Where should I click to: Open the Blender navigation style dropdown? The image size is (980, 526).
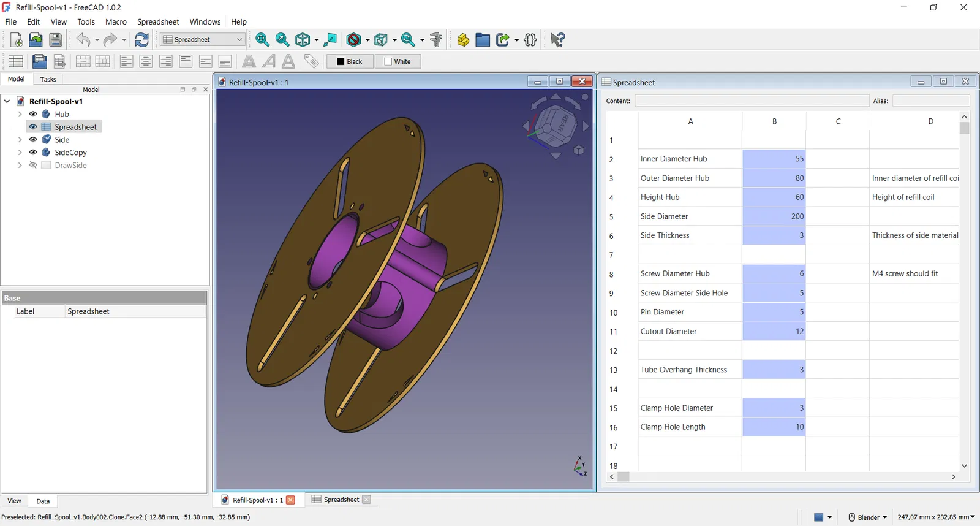click(x=868, y=517)
